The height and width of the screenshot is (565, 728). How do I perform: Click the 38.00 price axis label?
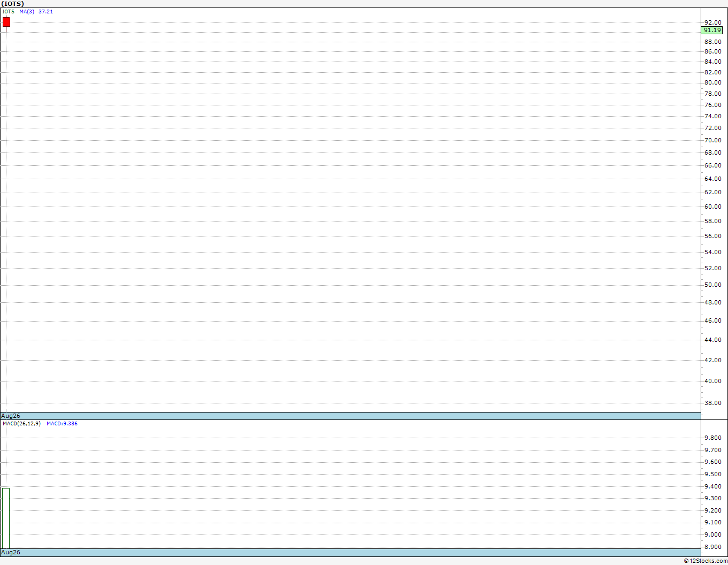click(712, 403)
